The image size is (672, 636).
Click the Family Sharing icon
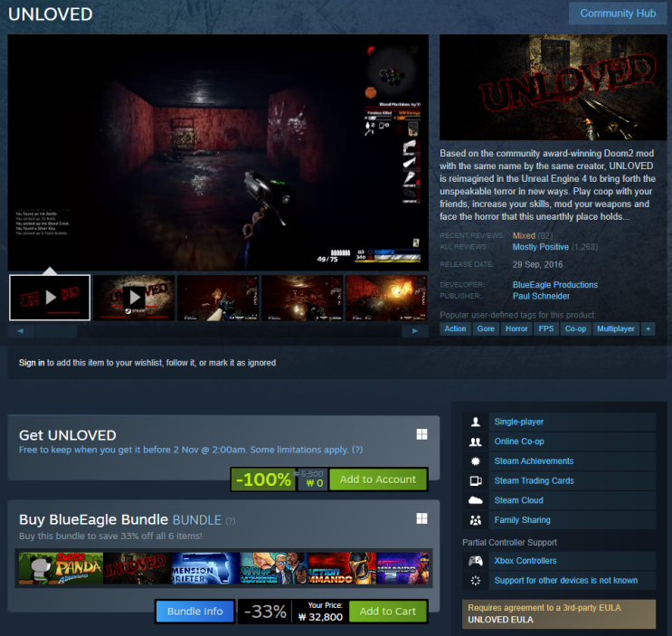(476, 520)
